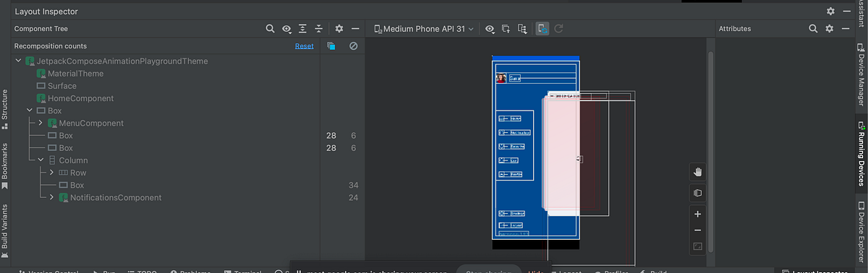Expand the MenuComponent node

coord(41,123)
